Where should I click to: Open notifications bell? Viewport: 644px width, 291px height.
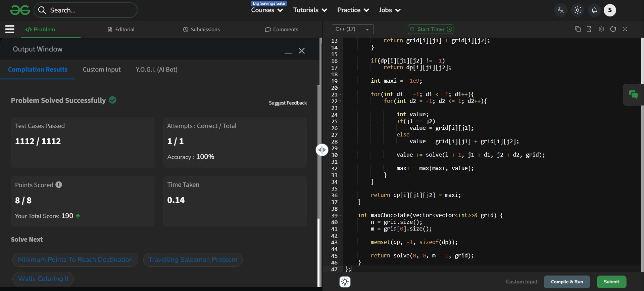pyautogui.click(x=594, y=10)
